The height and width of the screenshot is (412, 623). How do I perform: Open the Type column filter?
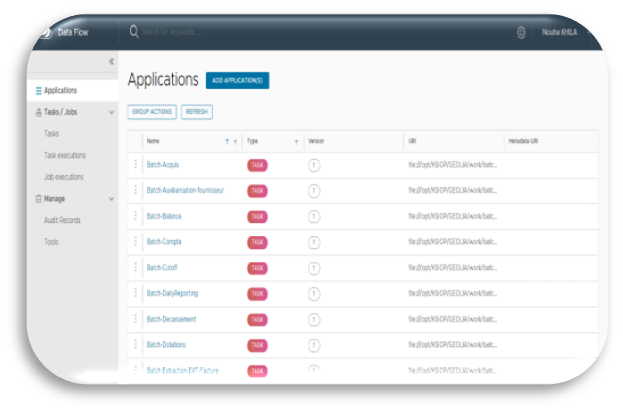(296, 142)
